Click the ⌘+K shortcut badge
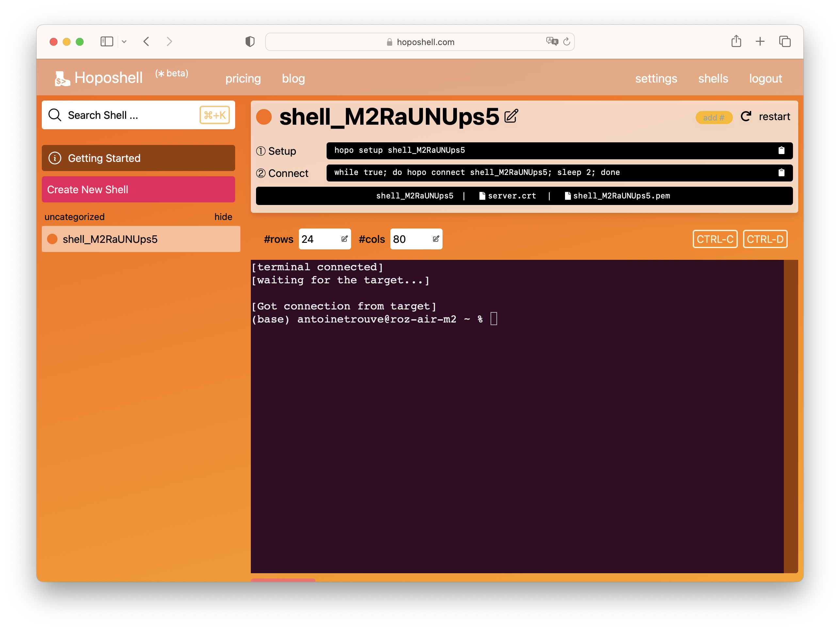 pyautogui.click(x=215, y=115)
